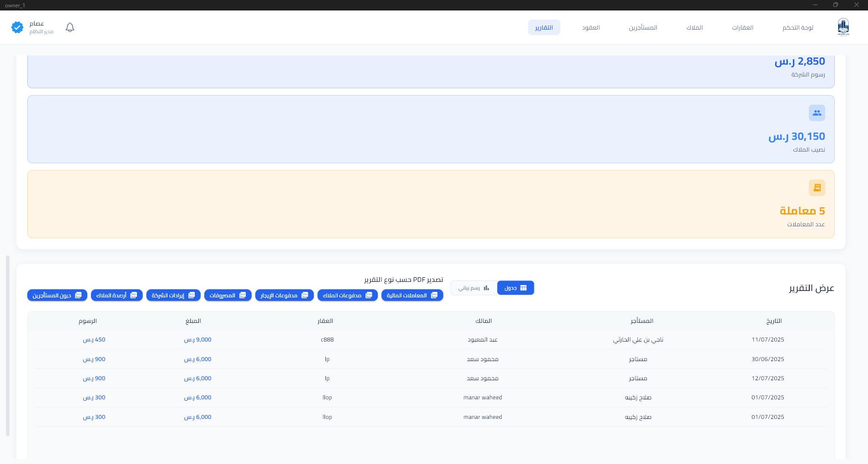Click the 2,850 ر.س company fees value
This screenshot has width=868, height=464.
[800, 61]
